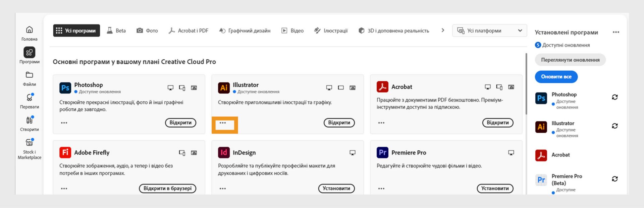Open Stock i Marketplace in the sidebar
644x208 pixels.
coord(30,143)
